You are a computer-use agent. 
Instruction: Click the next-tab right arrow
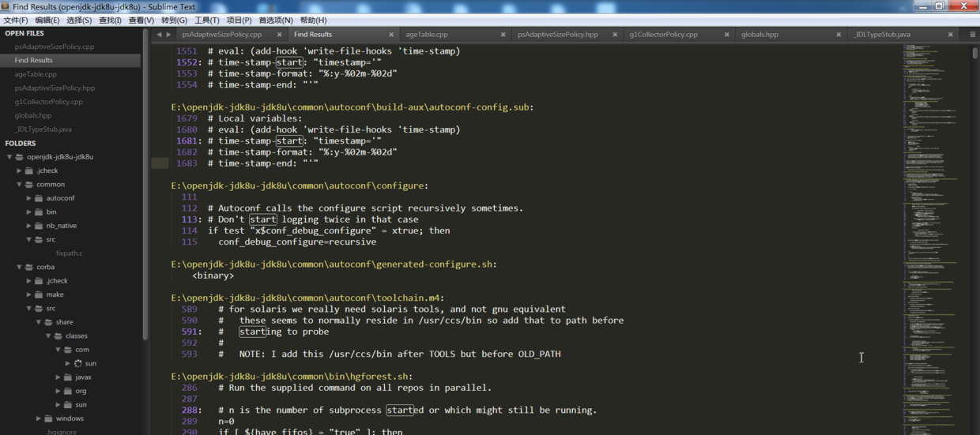(168, 35)
